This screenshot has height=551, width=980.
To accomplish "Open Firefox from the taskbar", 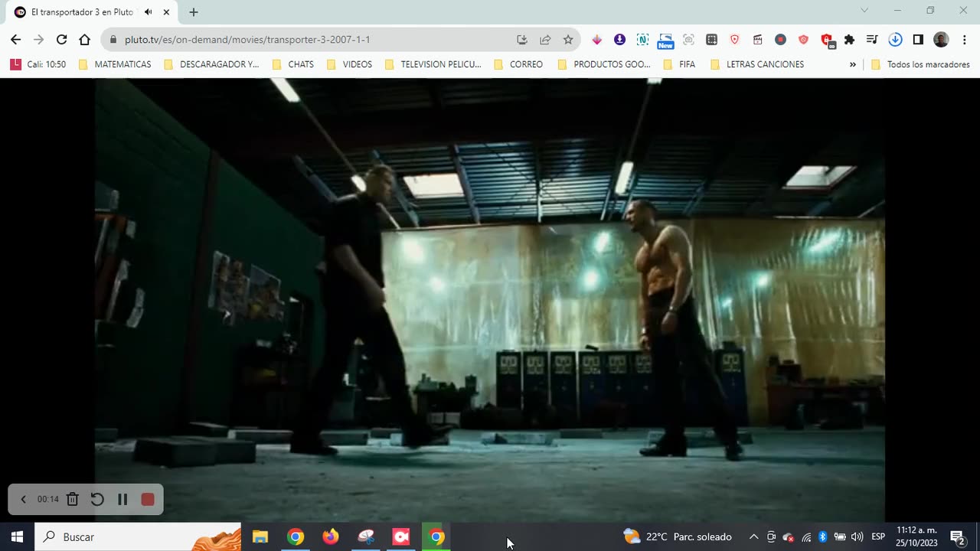I will pyautogui.click(x=331, y=537).
